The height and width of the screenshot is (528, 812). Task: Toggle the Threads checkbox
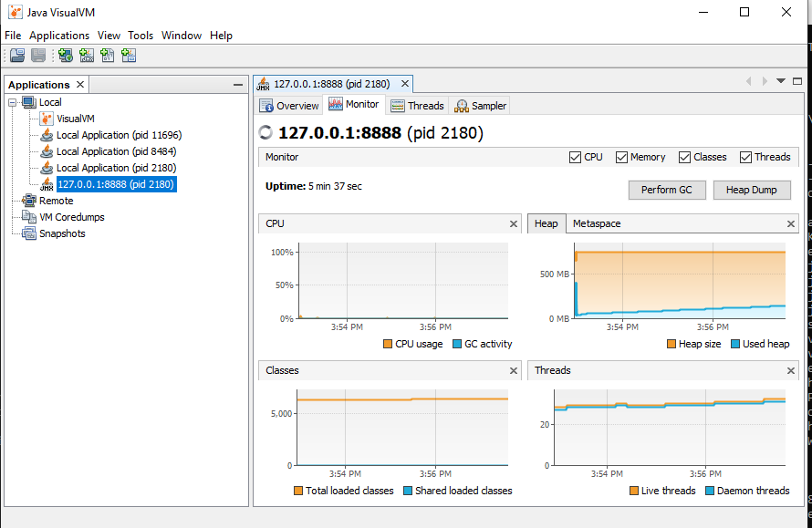[x=745, y=158]
